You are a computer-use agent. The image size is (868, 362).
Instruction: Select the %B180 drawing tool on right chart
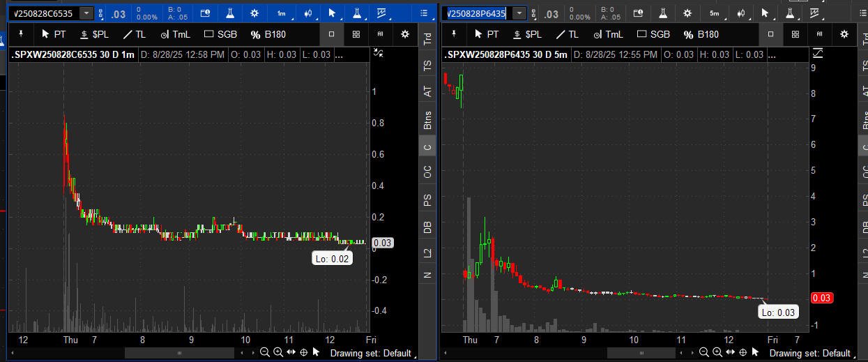[701, 34]
